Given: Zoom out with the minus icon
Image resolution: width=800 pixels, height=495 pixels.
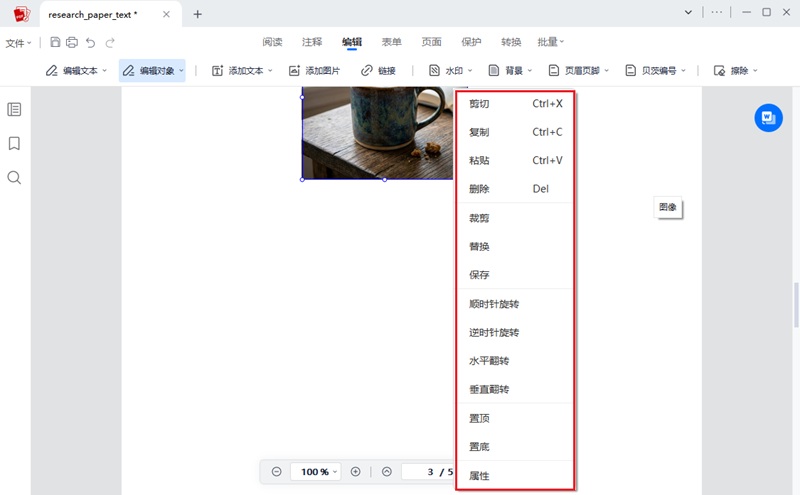Looking at the screenshot, I should pyautogui.click(x=277, y=472).
